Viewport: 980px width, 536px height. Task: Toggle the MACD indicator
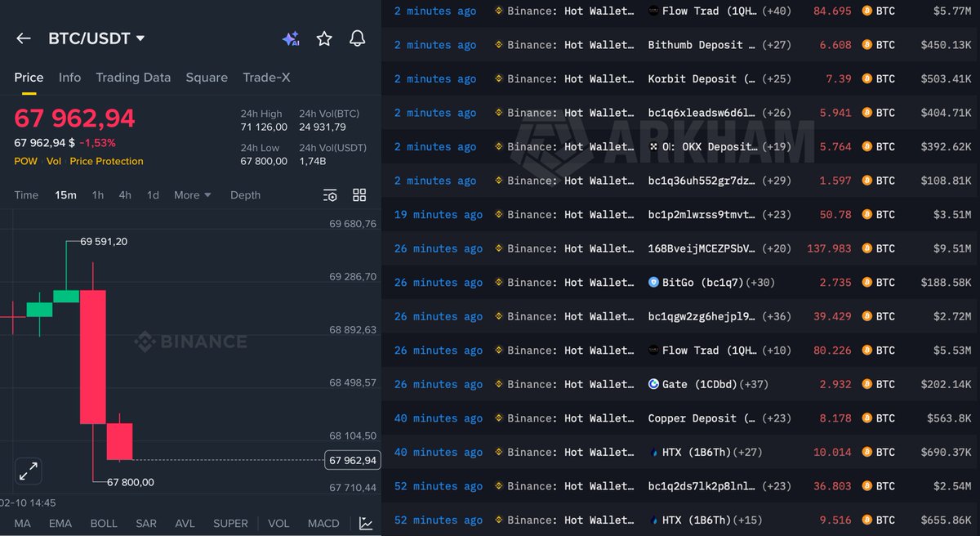click(x=323, y=523)
